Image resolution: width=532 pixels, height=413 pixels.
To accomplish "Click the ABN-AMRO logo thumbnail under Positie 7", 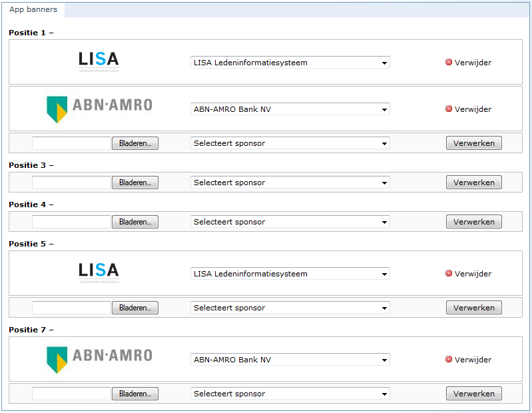I will click(x=99, y=360).
